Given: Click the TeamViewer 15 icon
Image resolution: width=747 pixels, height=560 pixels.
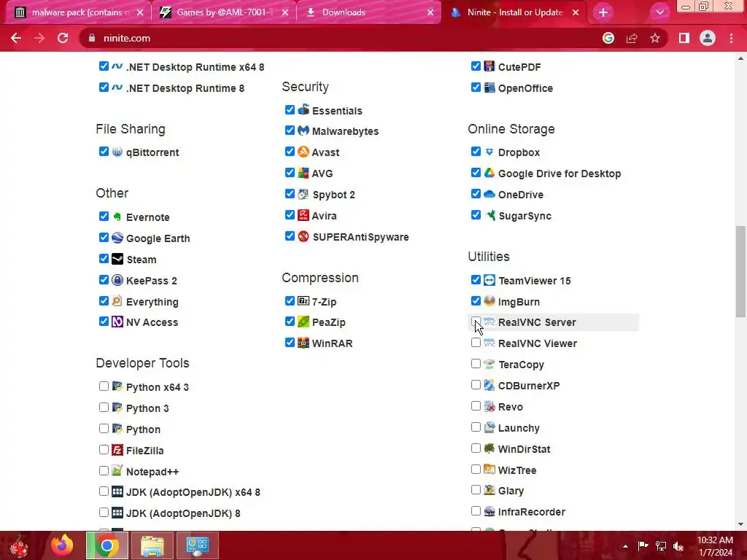Looking at the screenshot, I should (x=489, y=280).
